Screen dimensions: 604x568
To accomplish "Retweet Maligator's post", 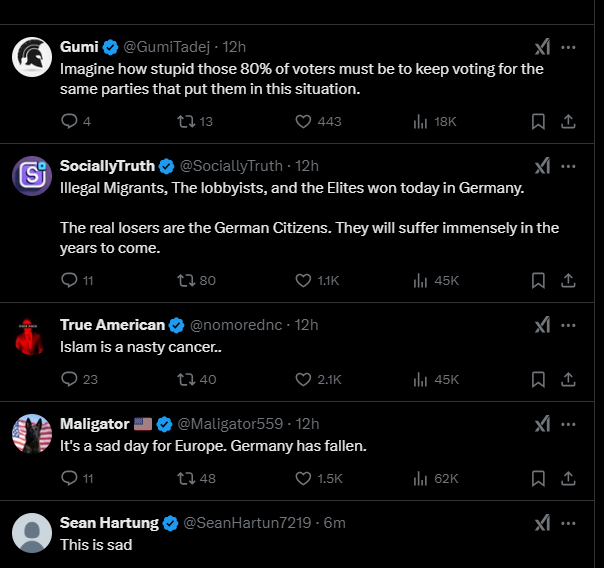I will (x=185, y=478).
